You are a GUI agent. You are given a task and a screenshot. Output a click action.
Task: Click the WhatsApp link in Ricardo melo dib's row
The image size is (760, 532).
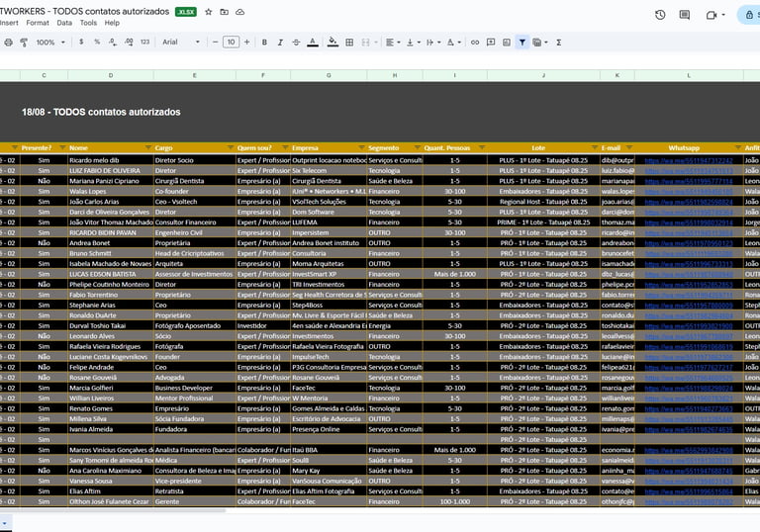[689, 160]
